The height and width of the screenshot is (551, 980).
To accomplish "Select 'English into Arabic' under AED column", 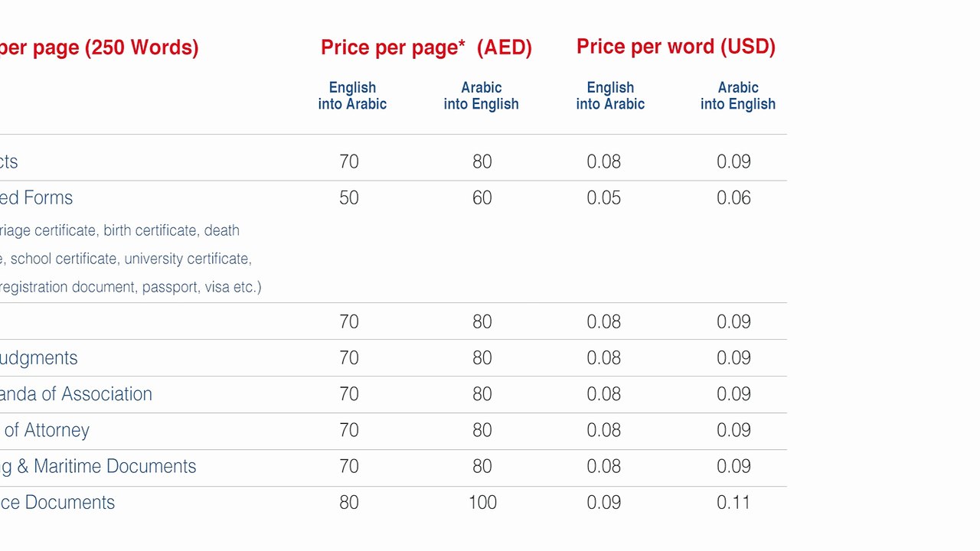I will pyautogui.click(x=352, y=96).
